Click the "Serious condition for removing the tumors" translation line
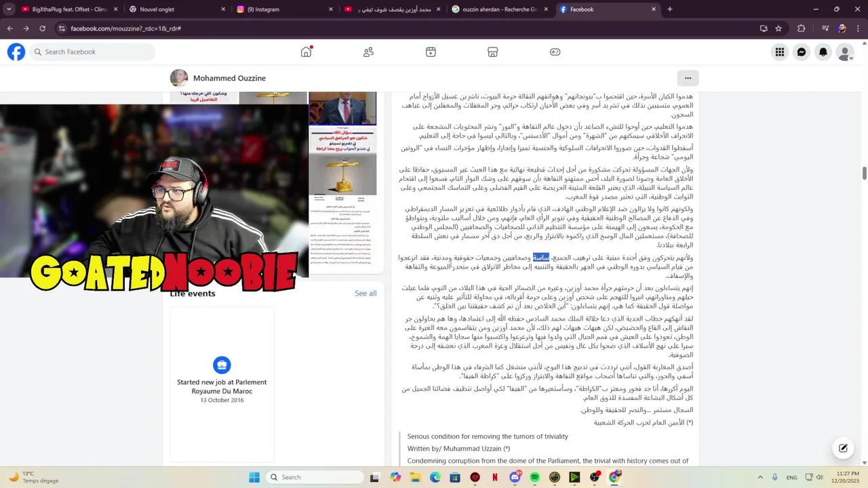868x488 pixels. pyautogui.click(x=488, y=436)
